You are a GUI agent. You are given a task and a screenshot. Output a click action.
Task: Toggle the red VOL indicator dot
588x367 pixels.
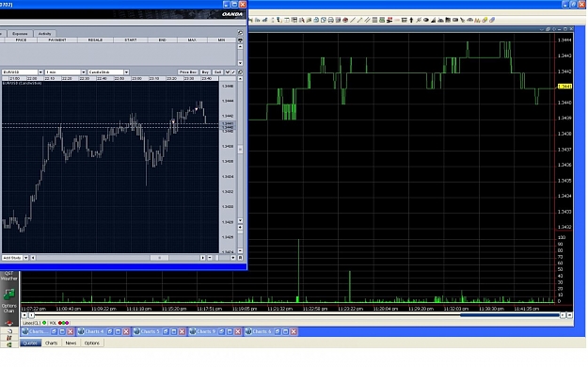coord(60,323)
